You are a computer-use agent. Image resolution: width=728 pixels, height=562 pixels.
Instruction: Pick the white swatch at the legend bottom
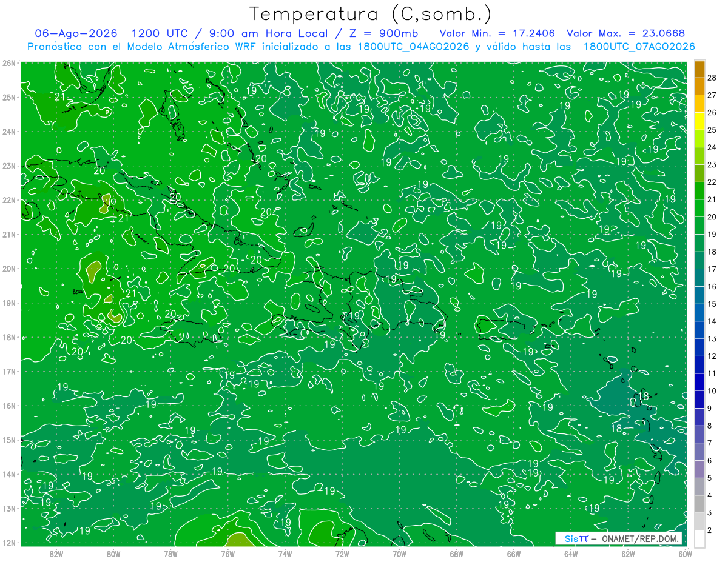[699, 538]
